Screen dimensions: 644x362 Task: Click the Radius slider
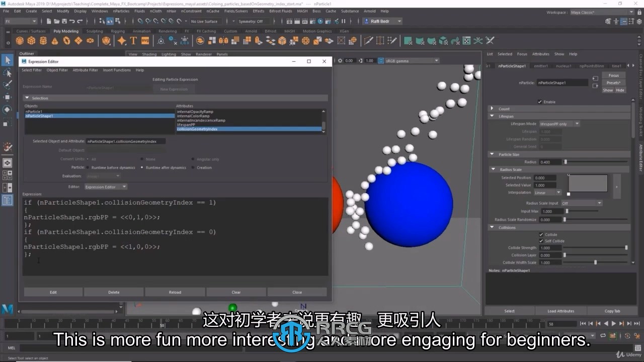coord(596,162)
